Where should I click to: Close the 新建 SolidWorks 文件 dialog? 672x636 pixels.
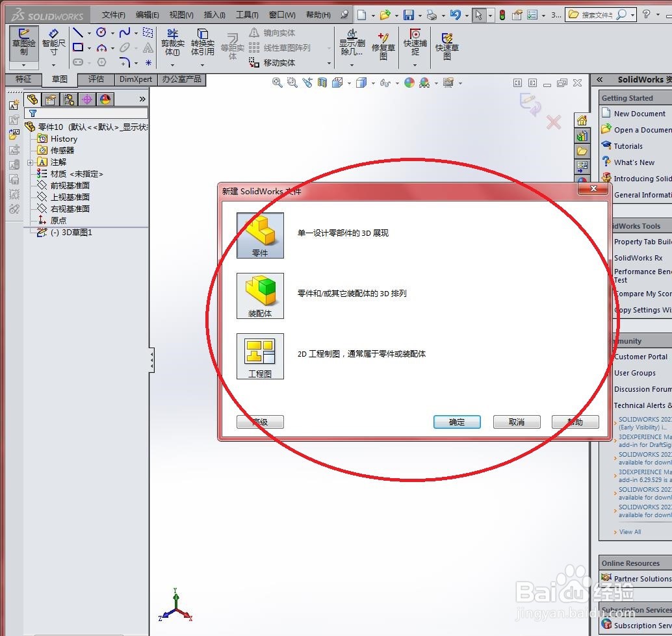(593, 188)
